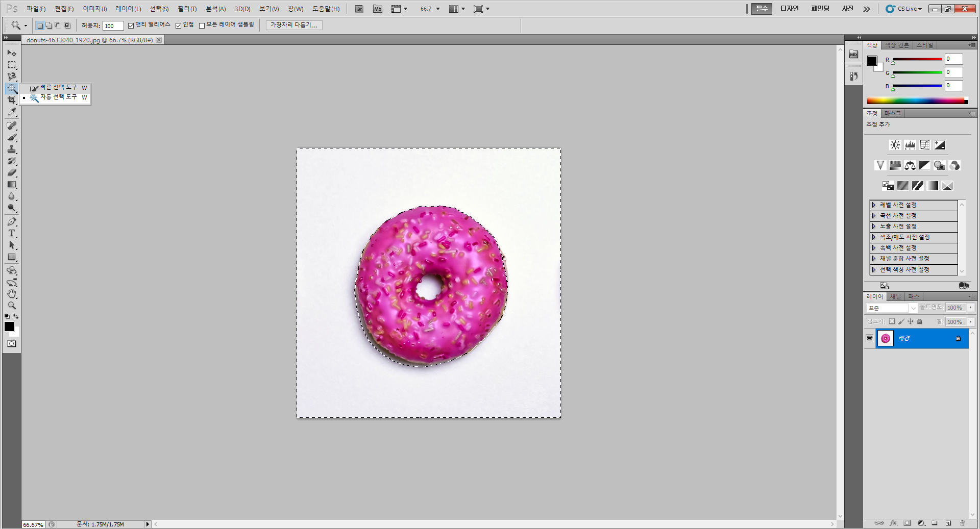Select the Eraser tool

click(x=12, y=172)
